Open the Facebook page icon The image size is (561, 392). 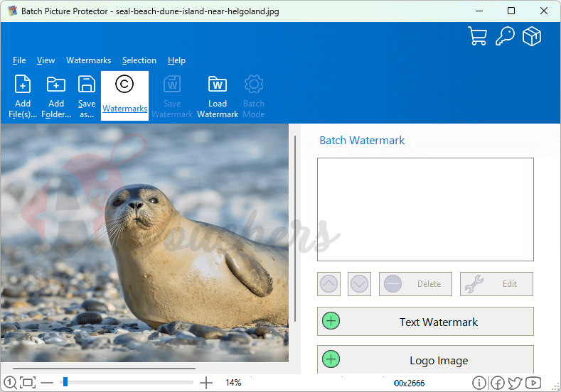pos(498,383)
